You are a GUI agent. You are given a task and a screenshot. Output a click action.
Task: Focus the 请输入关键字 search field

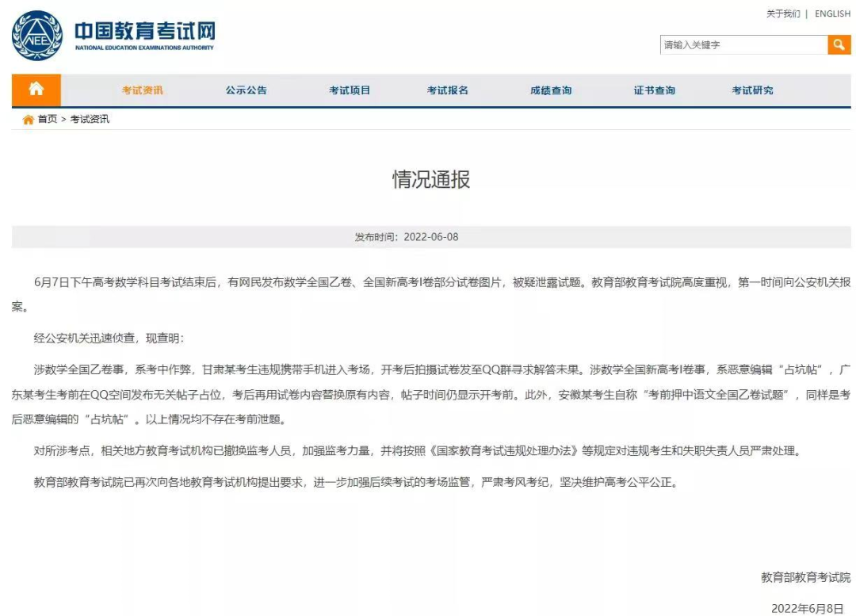pyautogui.click(x=743, y=44)
